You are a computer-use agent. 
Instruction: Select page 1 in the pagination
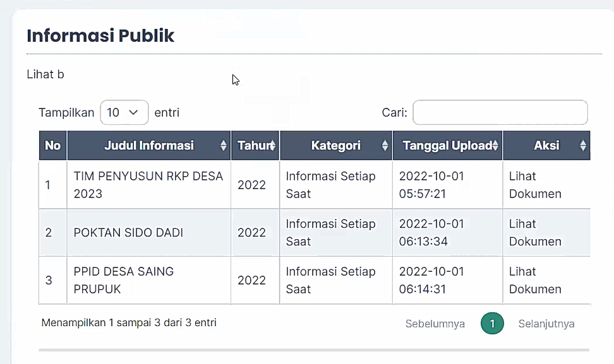tap(492, 323)
